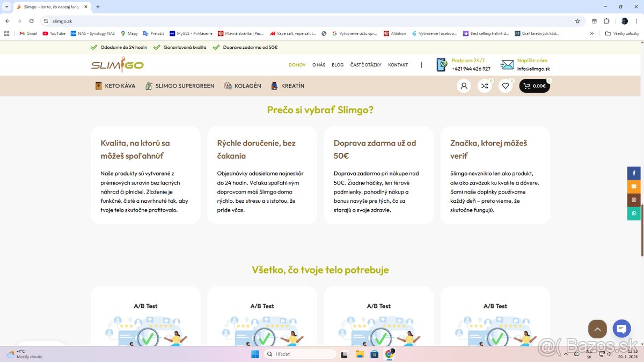The image size is (644, 362).
Task: Click taskbar search box Hľadať
Action: pyautogui.click(x=301, y=354)
